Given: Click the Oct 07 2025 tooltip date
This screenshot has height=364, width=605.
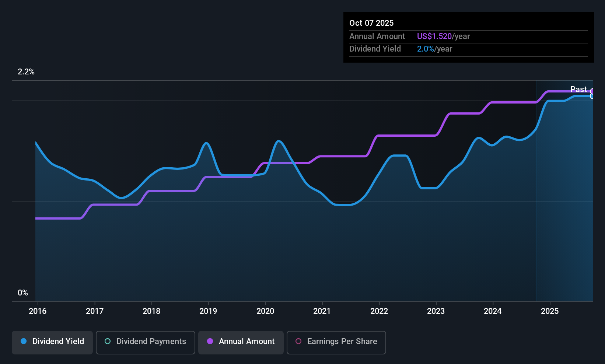Looking at the screenshot, I should point(371,23).
